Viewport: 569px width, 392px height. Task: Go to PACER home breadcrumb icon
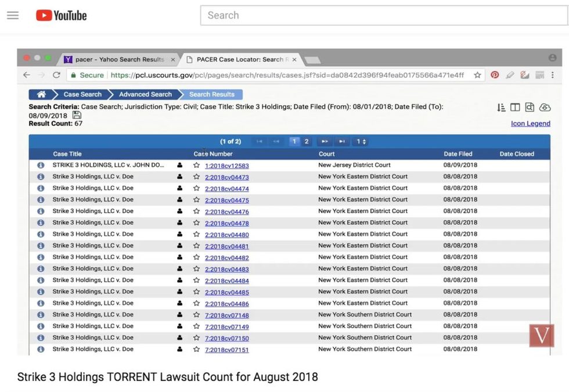[x=41, y=94]
